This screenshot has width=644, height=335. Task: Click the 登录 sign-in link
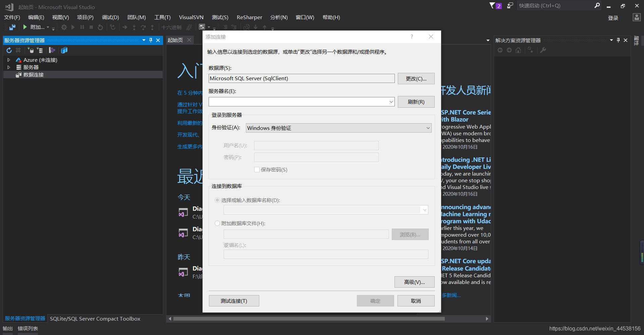click(x=613, y=18)
